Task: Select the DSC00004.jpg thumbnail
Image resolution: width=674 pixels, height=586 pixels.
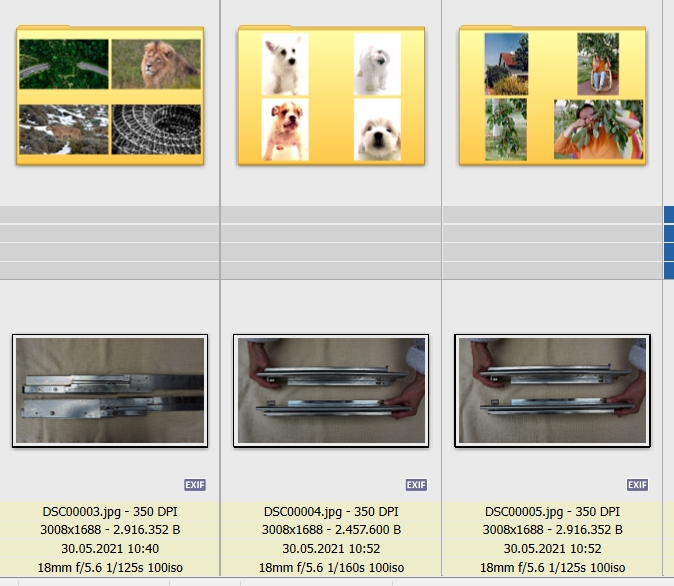Action: [x=331, y=390]
